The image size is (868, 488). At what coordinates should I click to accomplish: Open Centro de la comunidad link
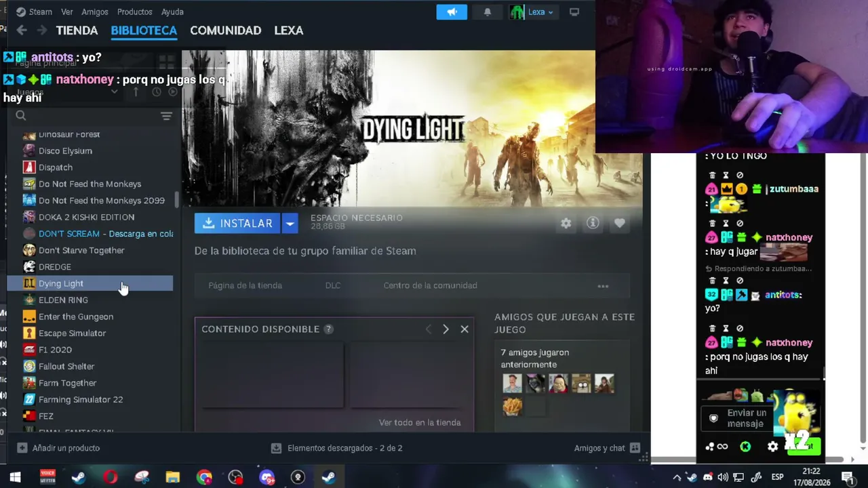(x=430, y=285)
